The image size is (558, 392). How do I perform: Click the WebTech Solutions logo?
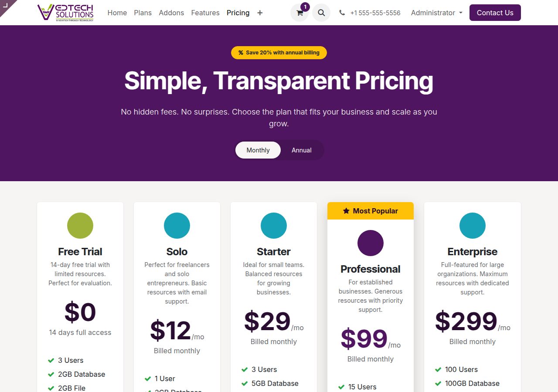tap(65, 13)
